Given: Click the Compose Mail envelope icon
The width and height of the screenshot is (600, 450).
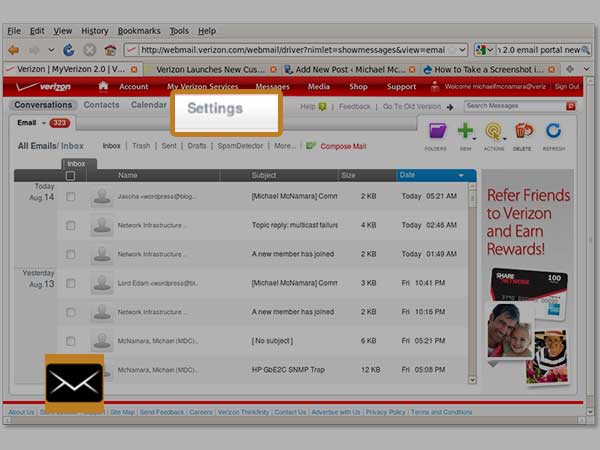Looking at the screenshot, I should 311,146.
